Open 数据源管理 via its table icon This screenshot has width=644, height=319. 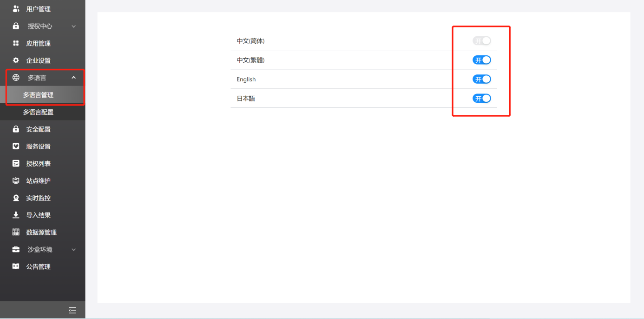[x=16, y=232]
